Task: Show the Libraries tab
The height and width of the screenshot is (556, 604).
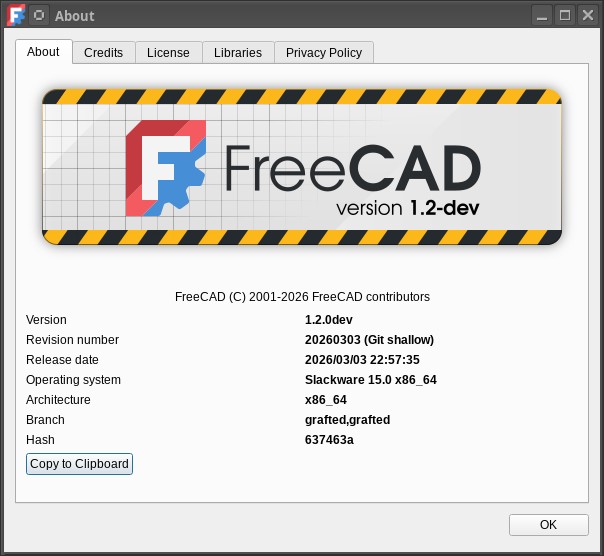Action: (237, 53)
